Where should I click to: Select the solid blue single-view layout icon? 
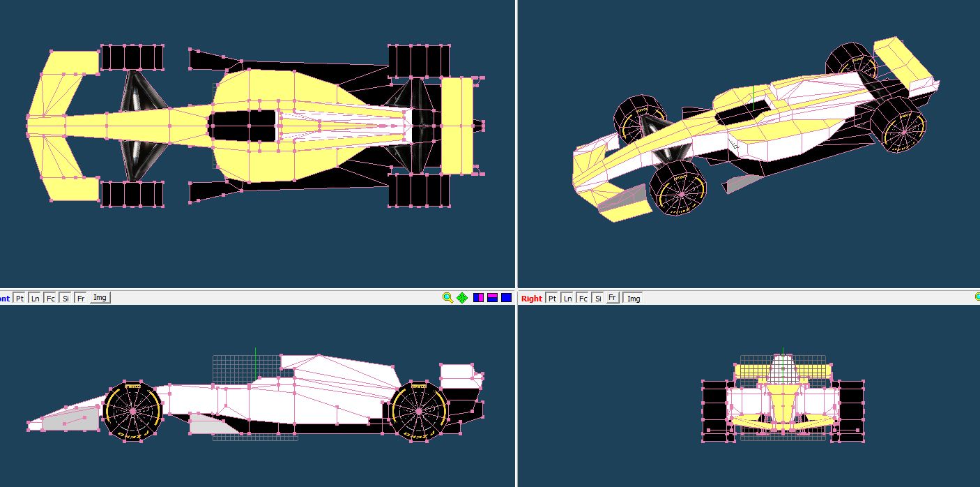[x=506, y=298]
